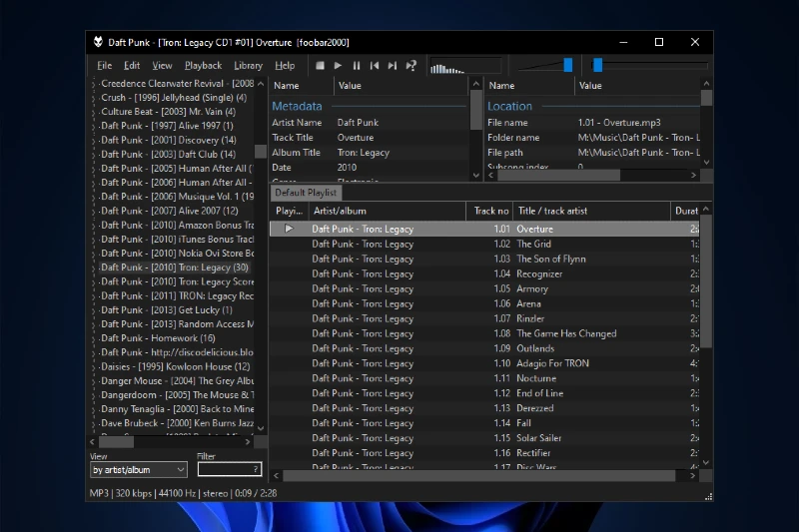799x532 pixels.
Task: Select the Derezzed track in playlist
Action: pos(535,408)
